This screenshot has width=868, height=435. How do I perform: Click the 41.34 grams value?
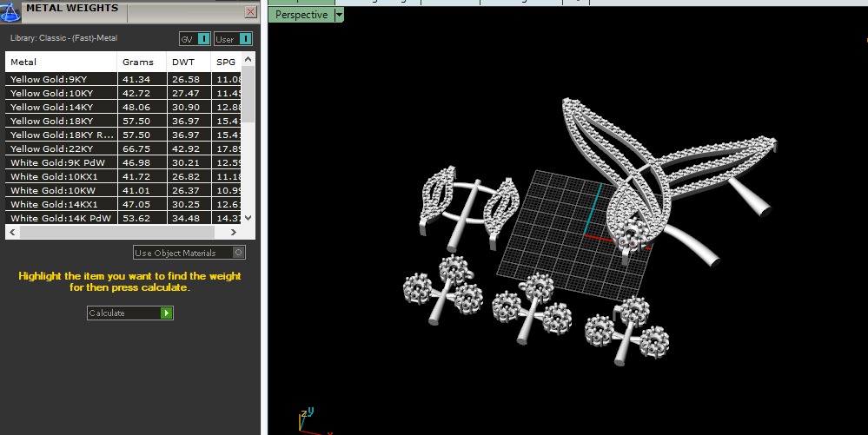136,79
